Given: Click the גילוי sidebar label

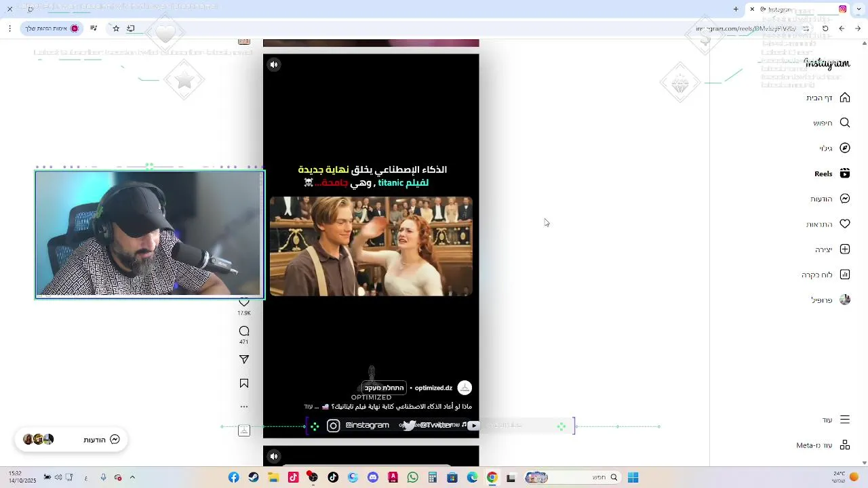Looking at the screenshot, I should pyautogui.click(x=826, y=148).
